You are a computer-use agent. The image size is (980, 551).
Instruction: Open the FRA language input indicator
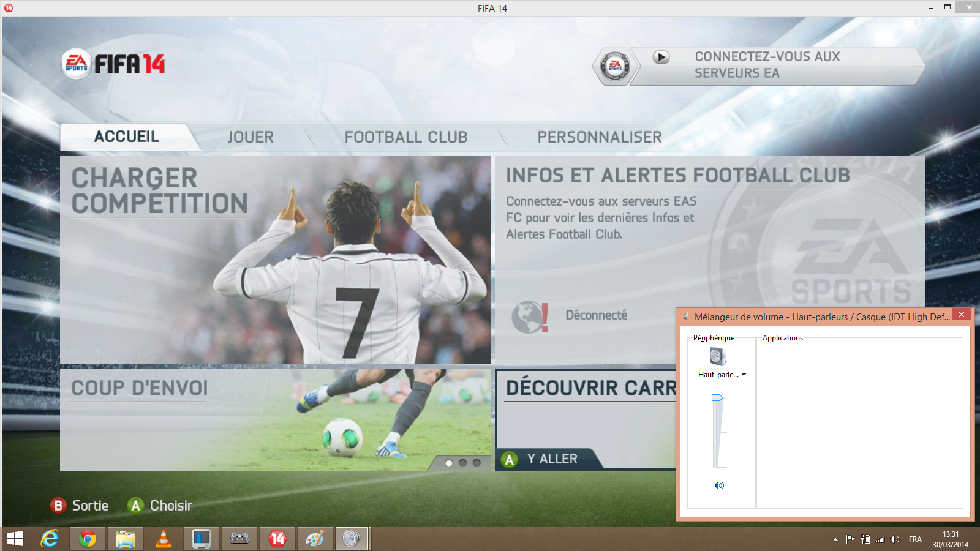[x=915, y=539]
